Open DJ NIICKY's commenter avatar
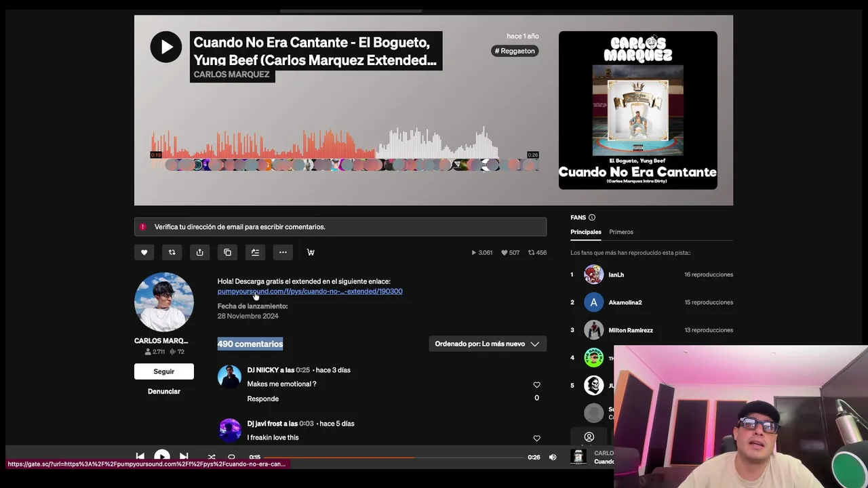The width and height of the screenshot is (868, 488). pyautogui.click(x=229, y=377)
